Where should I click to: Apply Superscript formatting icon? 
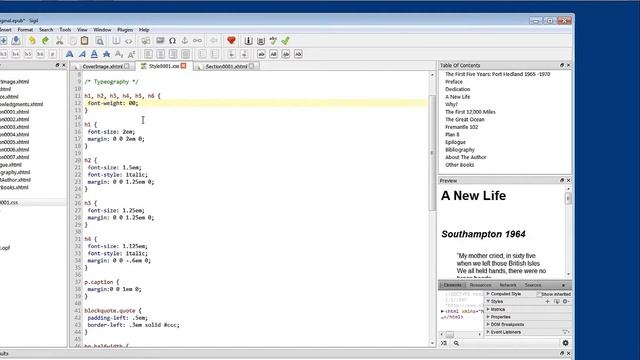coord(131,54)
